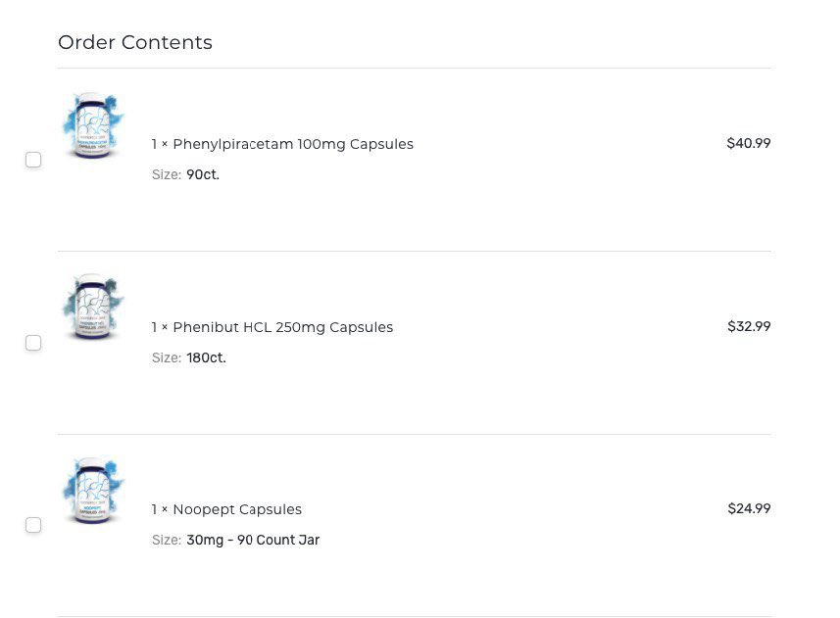The width and height of the screenshot is (840, 618).
Task: Open the Phenibut HCL 250mg Capsules product title
Action: pos(283,327)
